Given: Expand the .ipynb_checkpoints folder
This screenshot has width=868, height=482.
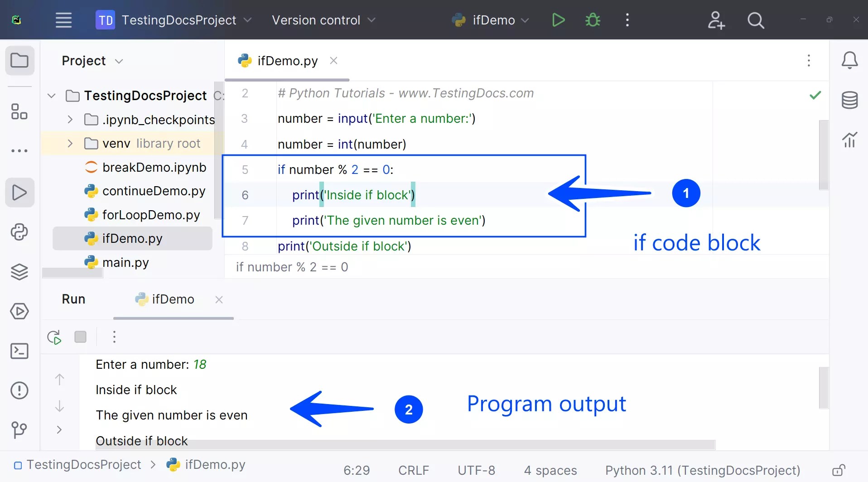Looking at the screenshot, I should pos(70,120).
